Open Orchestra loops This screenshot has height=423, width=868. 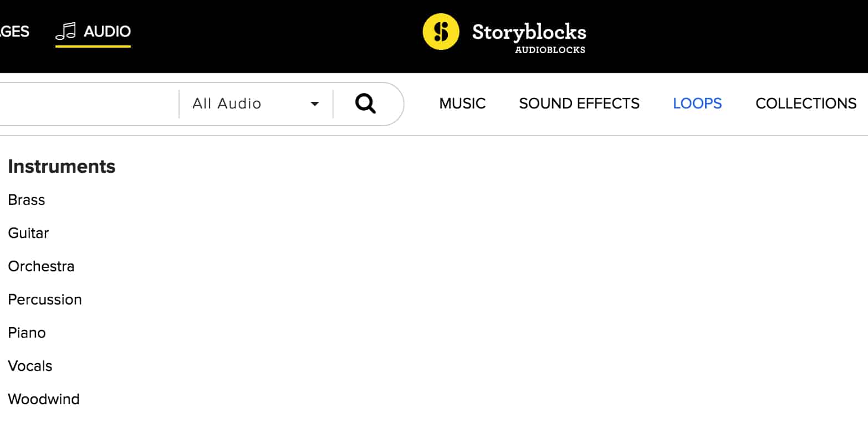pos(41,266)
